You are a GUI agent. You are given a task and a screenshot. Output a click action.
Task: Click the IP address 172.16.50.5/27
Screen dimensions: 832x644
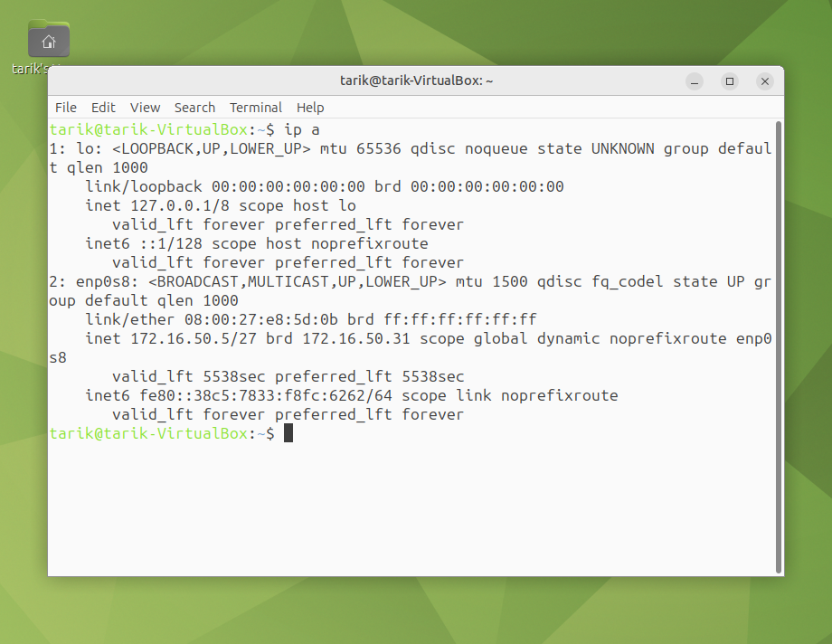(194, 338)
